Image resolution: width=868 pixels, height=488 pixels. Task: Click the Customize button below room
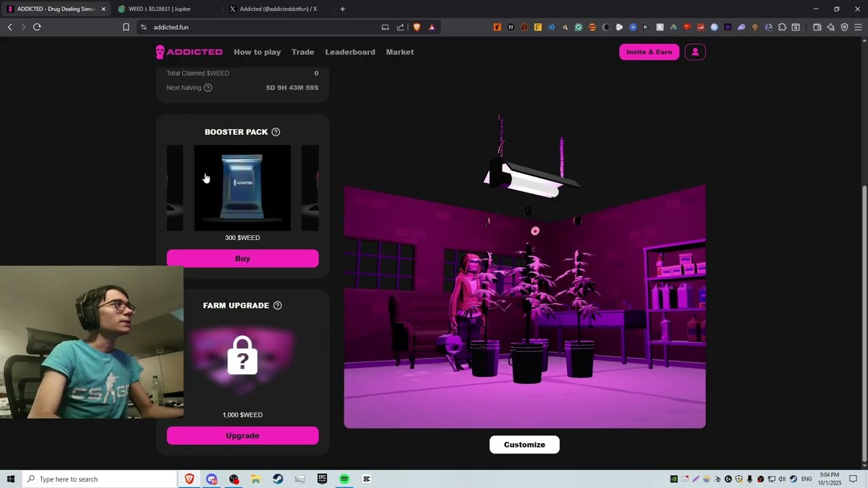[x=524, y=445]
